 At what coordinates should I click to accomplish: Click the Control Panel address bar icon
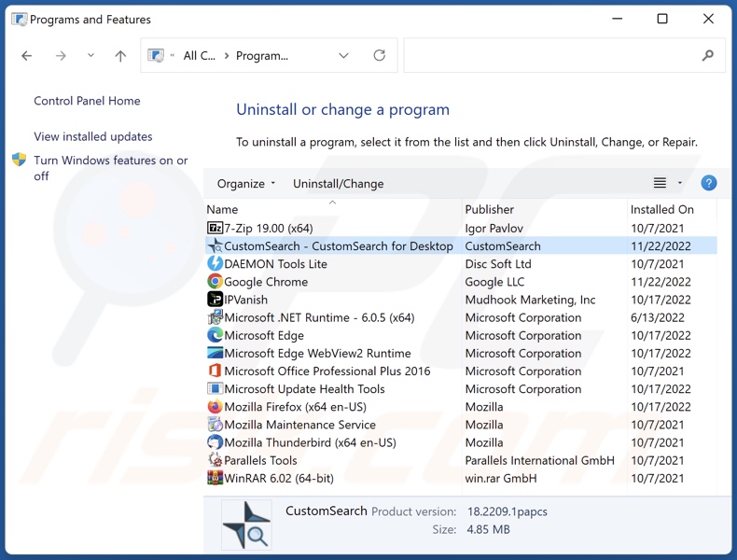click(156, 55)
